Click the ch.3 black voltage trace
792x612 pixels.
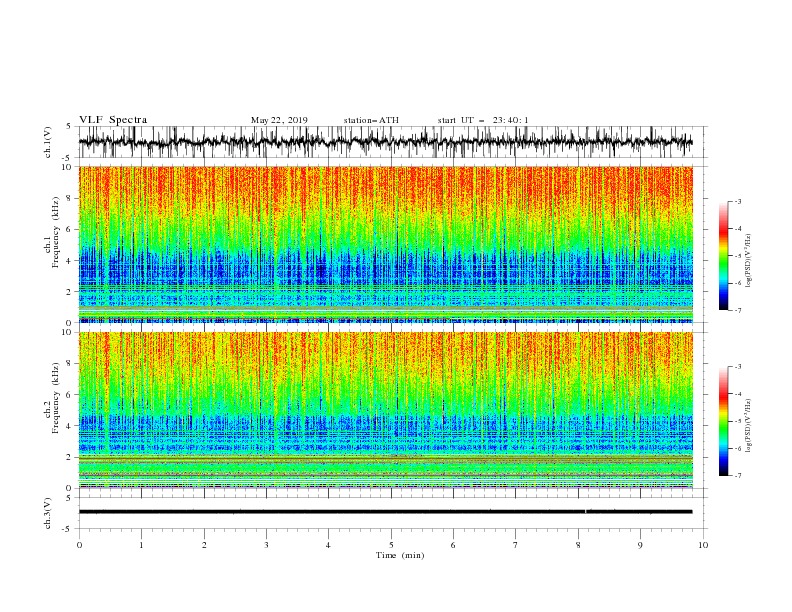click(x=385, y=512)
